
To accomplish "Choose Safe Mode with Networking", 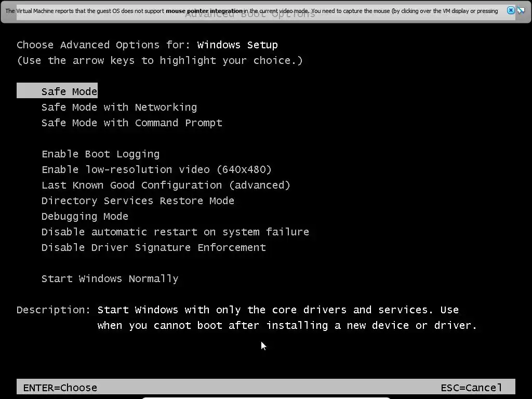I will [119, 107].
